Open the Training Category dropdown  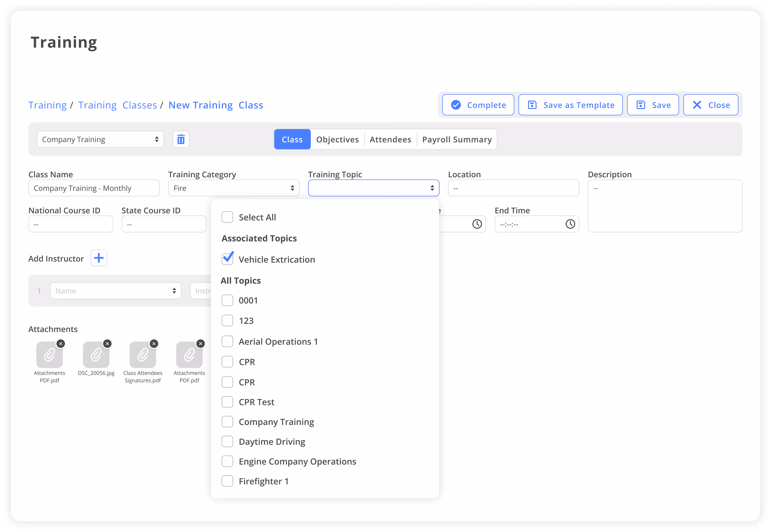(233, 188)
